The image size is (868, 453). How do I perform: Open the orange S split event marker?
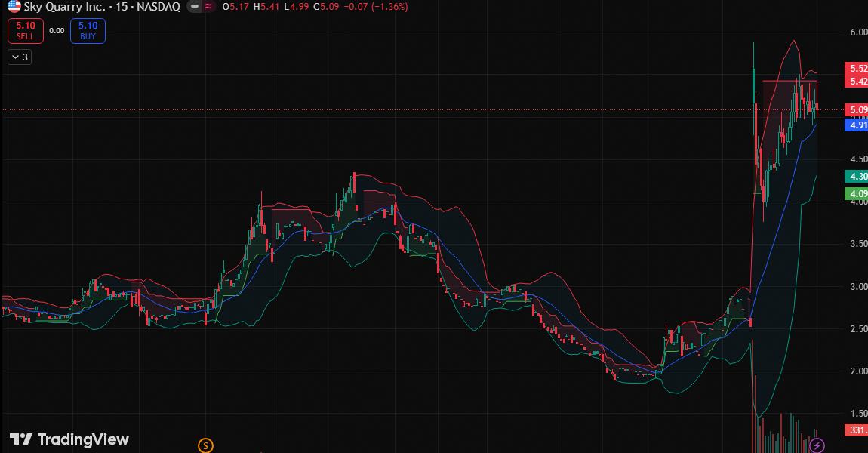click(205, 445)
